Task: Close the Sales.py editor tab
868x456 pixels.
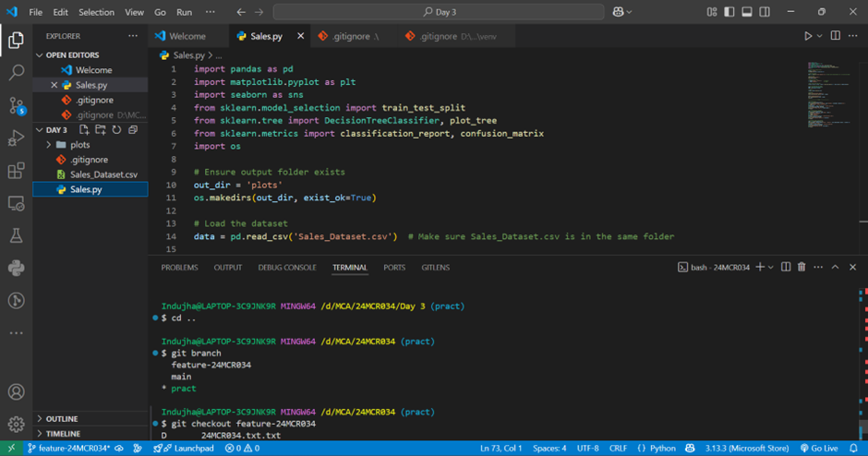Action: point(301,36)
